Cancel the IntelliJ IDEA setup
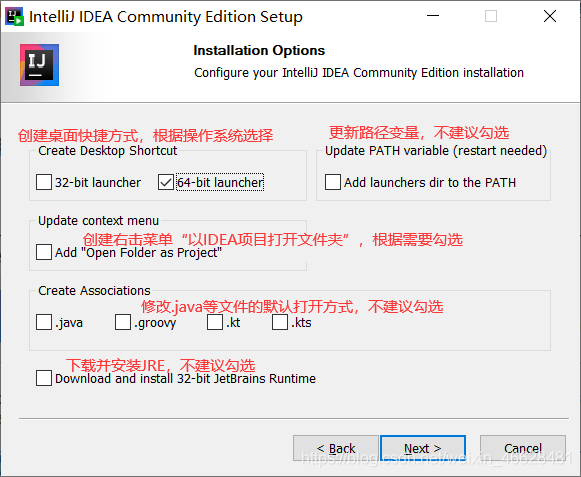Image resolution: width=581 pixels, height=477 pixels. tap(523, 448)
